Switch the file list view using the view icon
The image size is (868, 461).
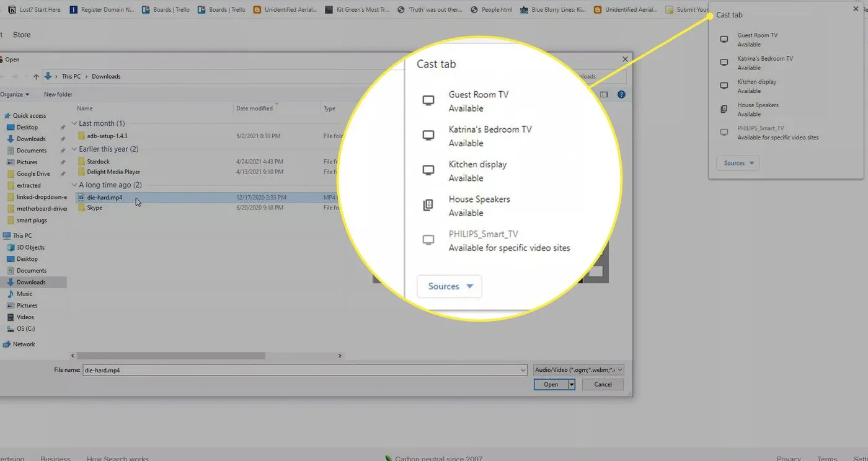[604, 94]
